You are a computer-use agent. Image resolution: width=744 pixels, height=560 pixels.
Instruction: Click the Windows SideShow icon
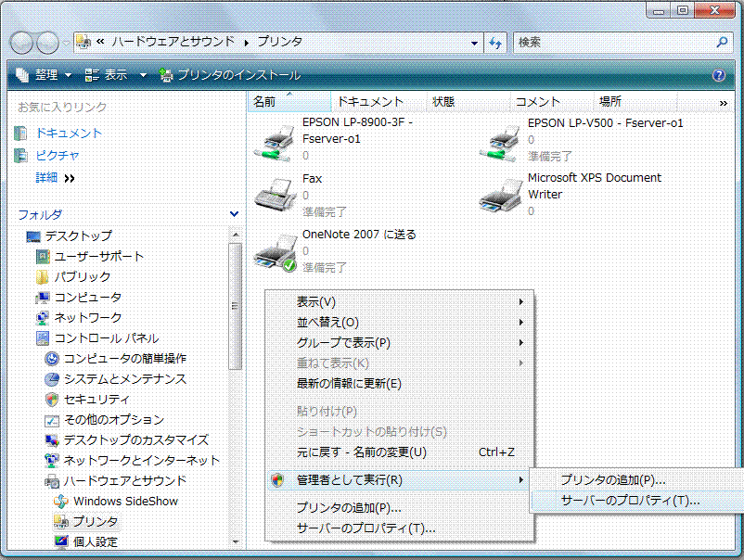click(61, 502)
